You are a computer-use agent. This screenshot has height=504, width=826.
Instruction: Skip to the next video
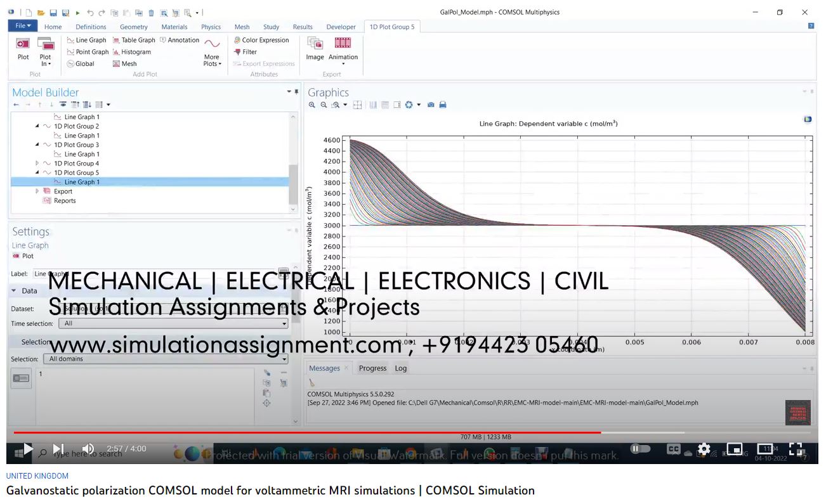coord(58,449)
